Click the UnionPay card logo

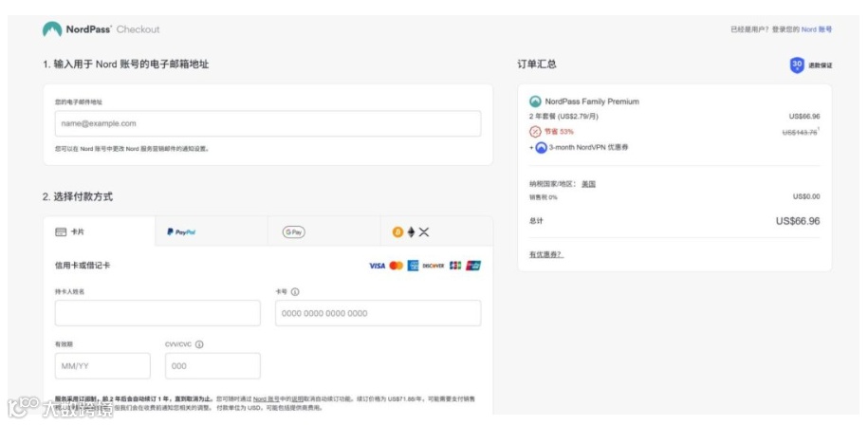473,266
